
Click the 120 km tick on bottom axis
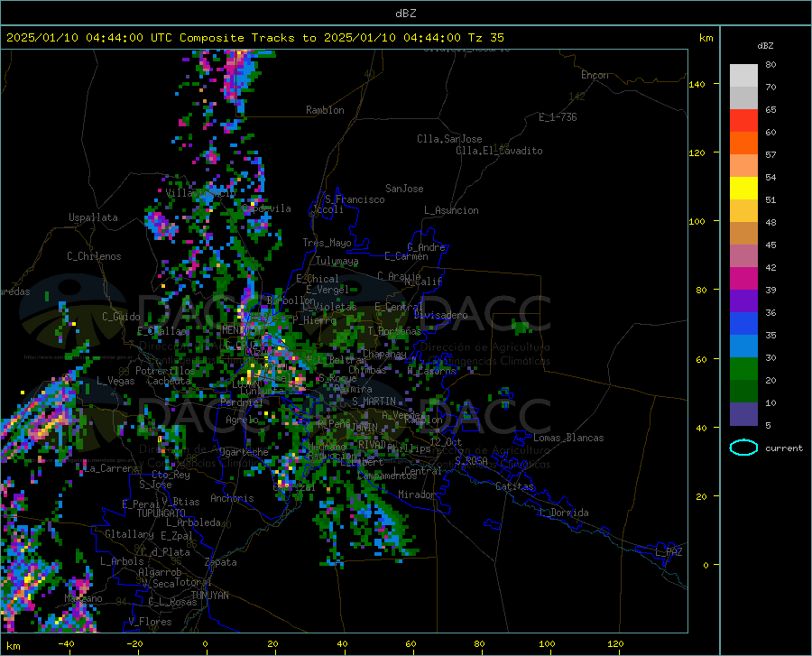[615, 643]
